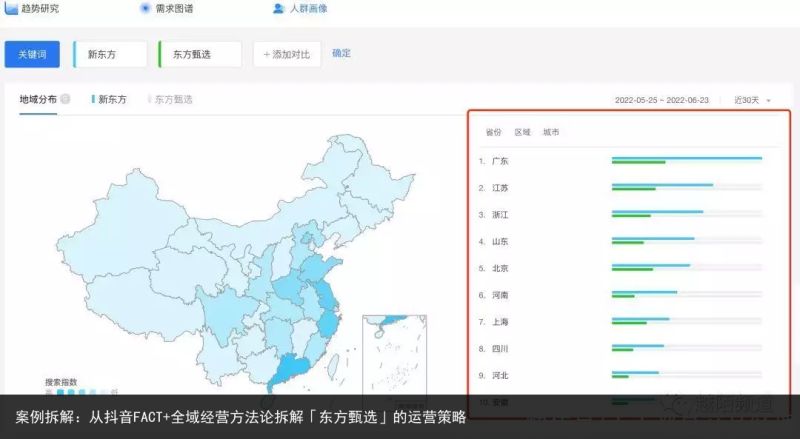Select the 广东 row in ranking

[x=620, y=161]
